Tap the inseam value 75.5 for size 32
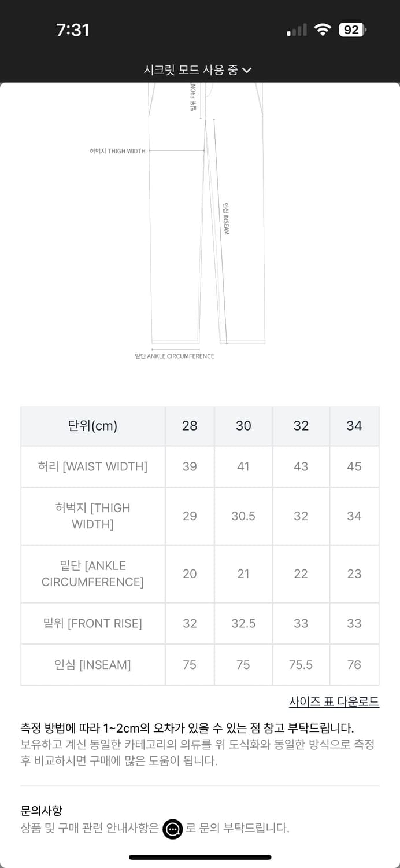This screenshot has width=400, height=868. coord(301,664)
